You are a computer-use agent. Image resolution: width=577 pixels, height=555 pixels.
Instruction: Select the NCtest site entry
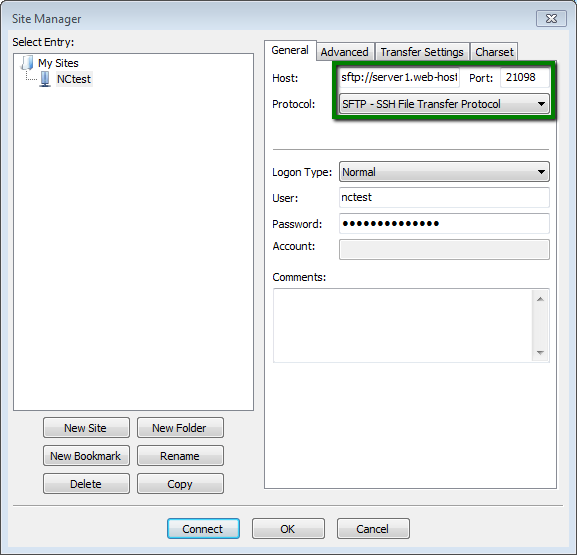(x=74, y=79)
